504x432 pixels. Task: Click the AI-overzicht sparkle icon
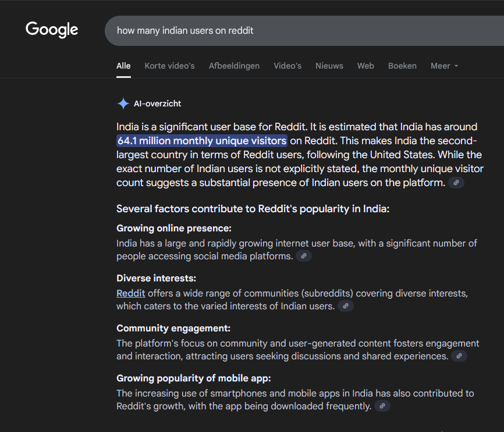[123, 103]
